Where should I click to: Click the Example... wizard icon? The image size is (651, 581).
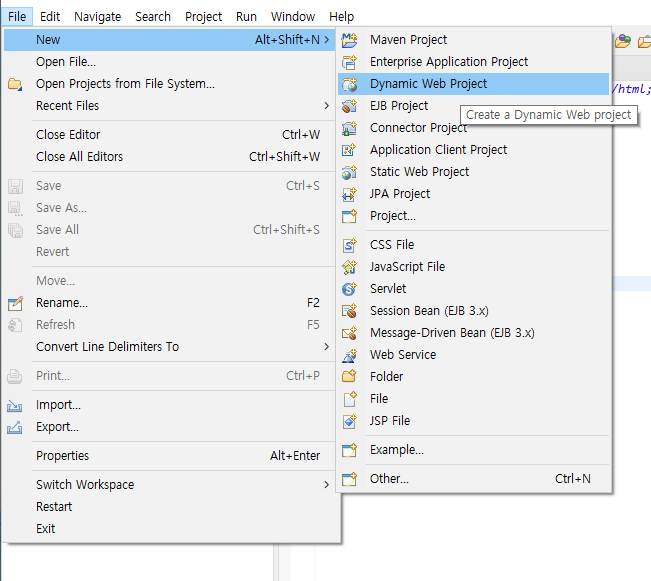349,450
